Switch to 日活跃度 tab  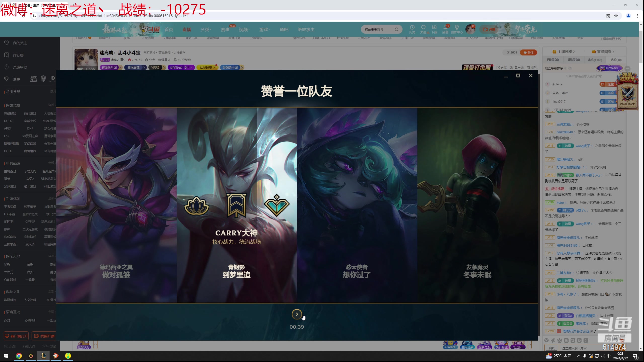(553, 60)
